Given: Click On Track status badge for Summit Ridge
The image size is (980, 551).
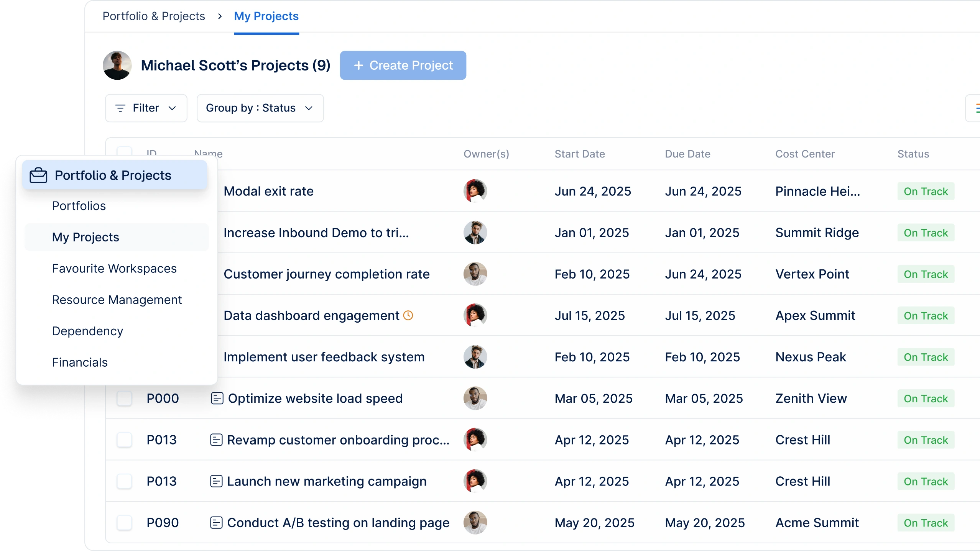Looking at the screenshot, I should click(x=926, y=233).
